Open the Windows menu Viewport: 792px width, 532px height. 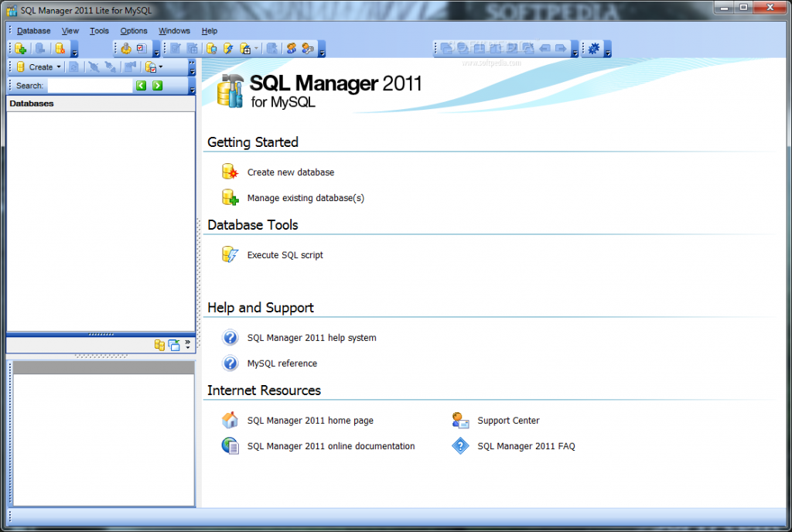click(174, 31)
